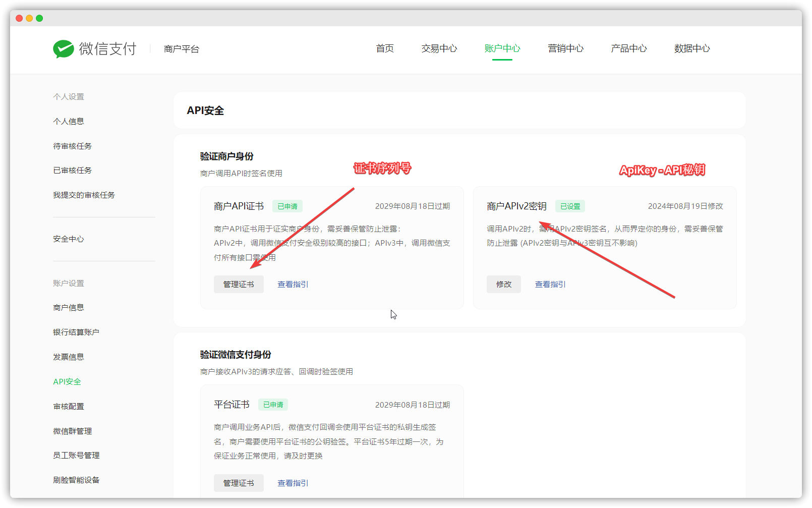Click the 平台证书 card title
The image size is (812, 508).
(x=231, y=405)
